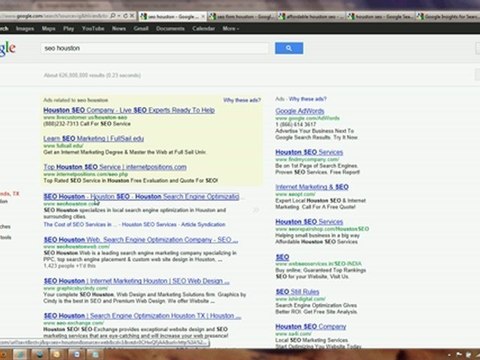Click 'Why these ads?' beside right-column 'Ads' label
Screen dimensions: 480x360
point(308,99)
